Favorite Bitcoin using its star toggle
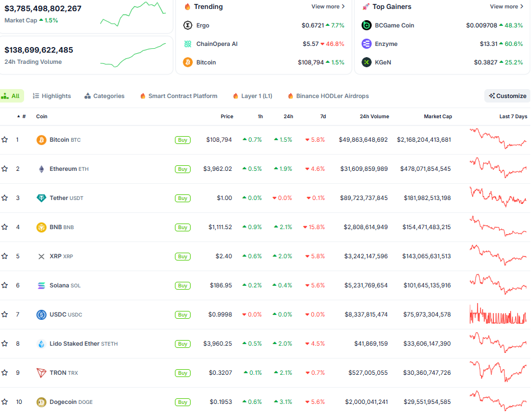The image size is (532, 414). click(6, 139)
